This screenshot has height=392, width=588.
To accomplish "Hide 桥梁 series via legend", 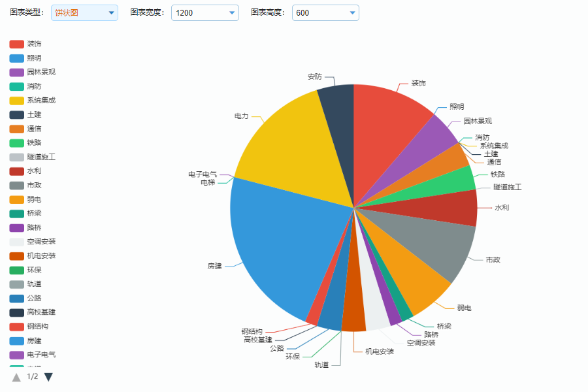I will (25, 214).
